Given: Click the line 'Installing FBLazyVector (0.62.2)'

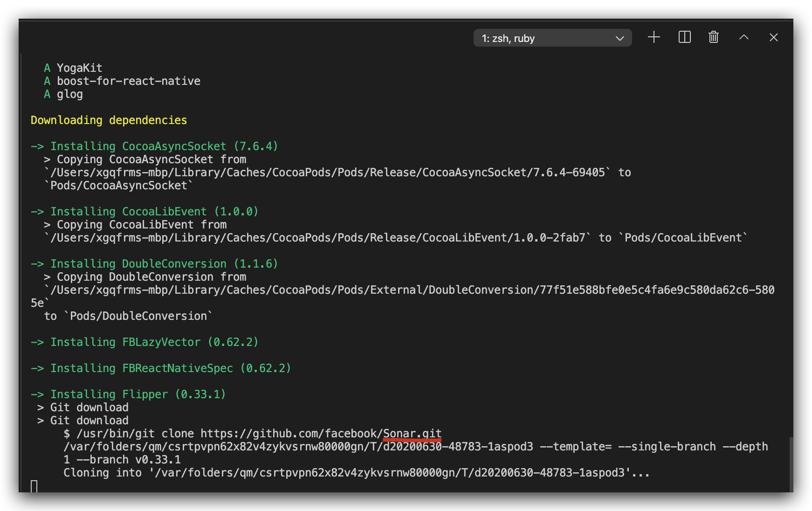Looking at the screenshot, I should tap(145, 342).
